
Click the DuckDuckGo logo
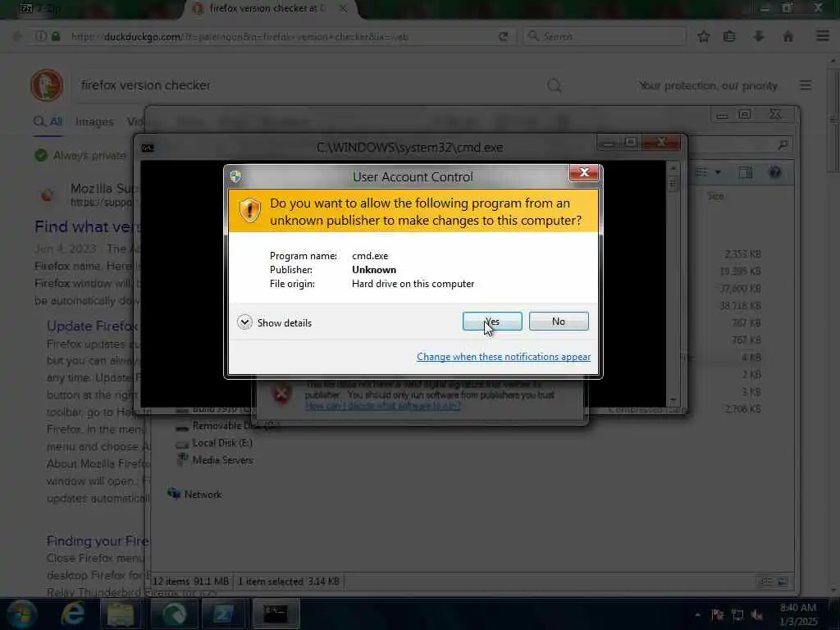pyautogui.click(x=47, y=85)
